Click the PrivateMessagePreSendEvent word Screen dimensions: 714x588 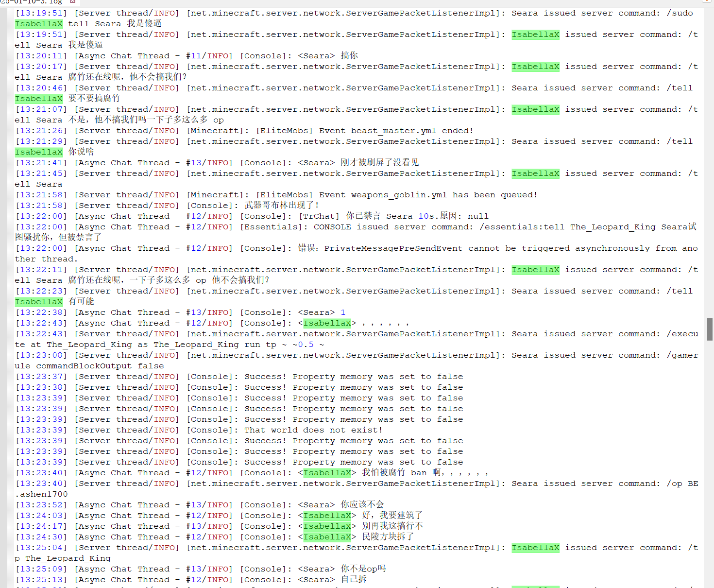tap(393, 248)
